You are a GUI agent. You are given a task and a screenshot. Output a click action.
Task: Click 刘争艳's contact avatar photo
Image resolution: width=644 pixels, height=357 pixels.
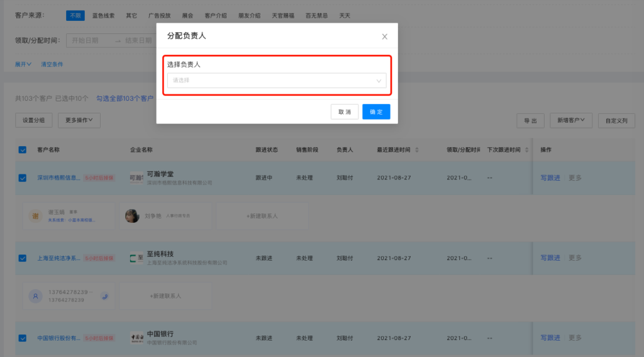[133, 216]
